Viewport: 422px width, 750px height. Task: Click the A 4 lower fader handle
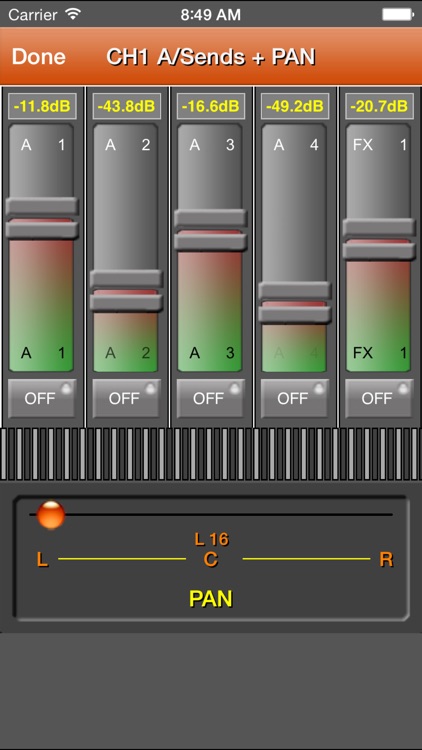click(x=295, y=314)
